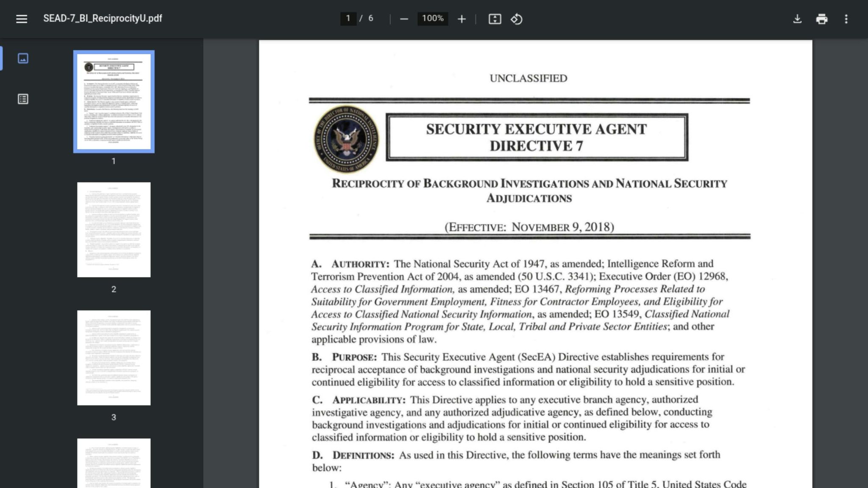Click the UNCLASSIFIED header text
This screenshot has width=868, height=488.
click(x=528, y=78)
